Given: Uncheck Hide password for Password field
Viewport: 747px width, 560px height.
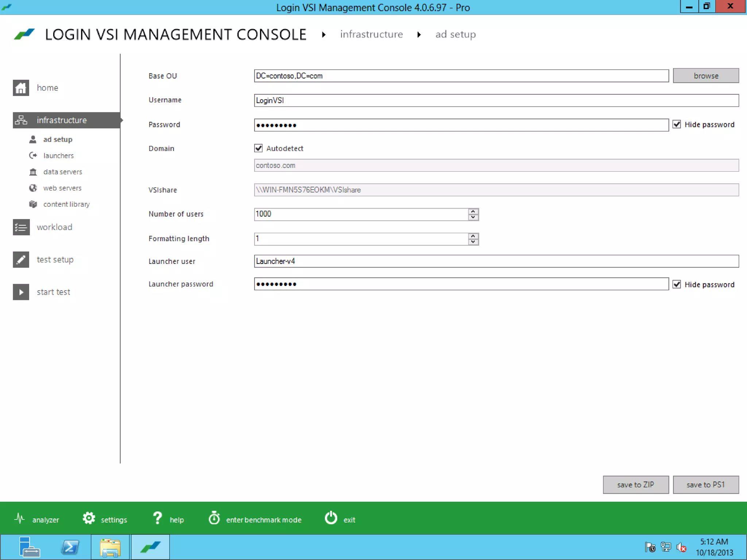Looking at the screenshot, I should point(677,124).
